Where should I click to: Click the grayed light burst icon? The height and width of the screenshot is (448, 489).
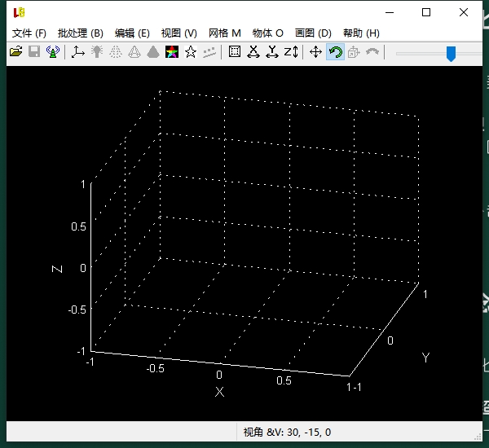pos(97,52)
